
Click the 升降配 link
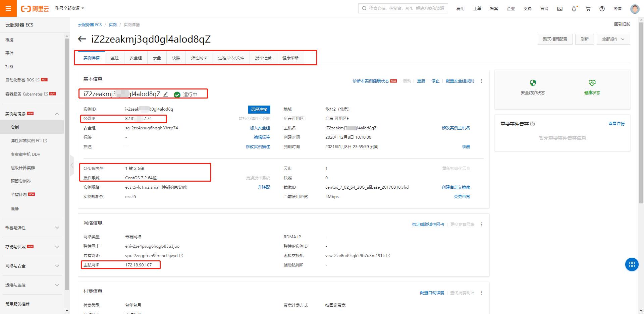(264, 187)
